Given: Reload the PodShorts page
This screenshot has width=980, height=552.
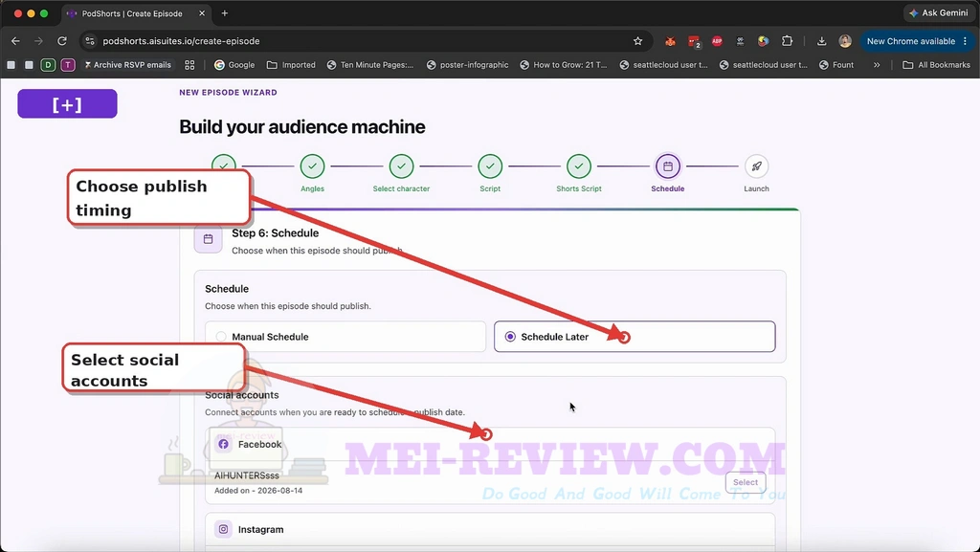Looking at the screenshot, I should point(62,41).
